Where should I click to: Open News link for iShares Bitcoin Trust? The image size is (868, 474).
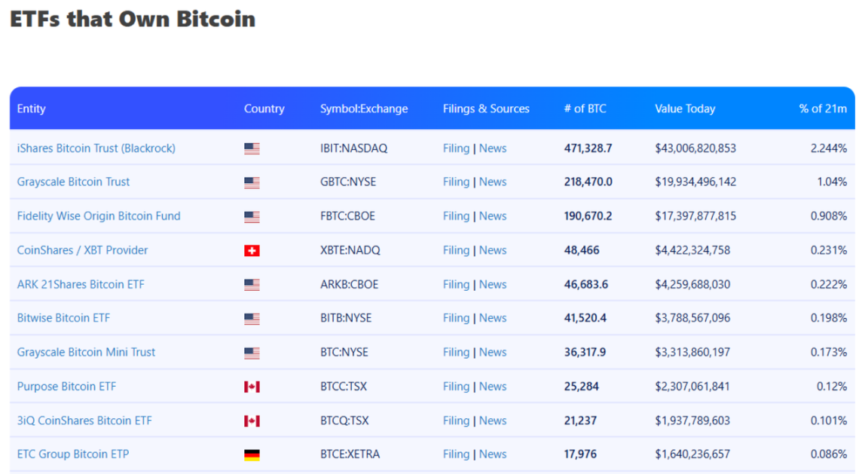coord(493,148)
